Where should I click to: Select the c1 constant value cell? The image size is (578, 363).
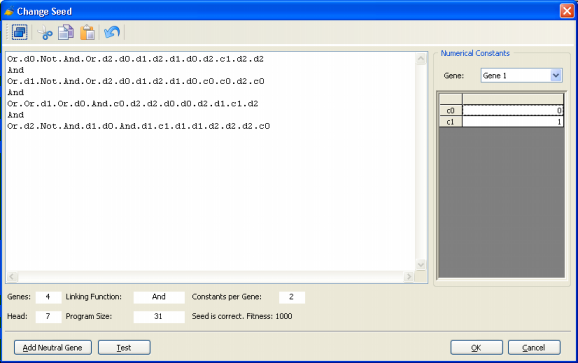tap(513, 122)
